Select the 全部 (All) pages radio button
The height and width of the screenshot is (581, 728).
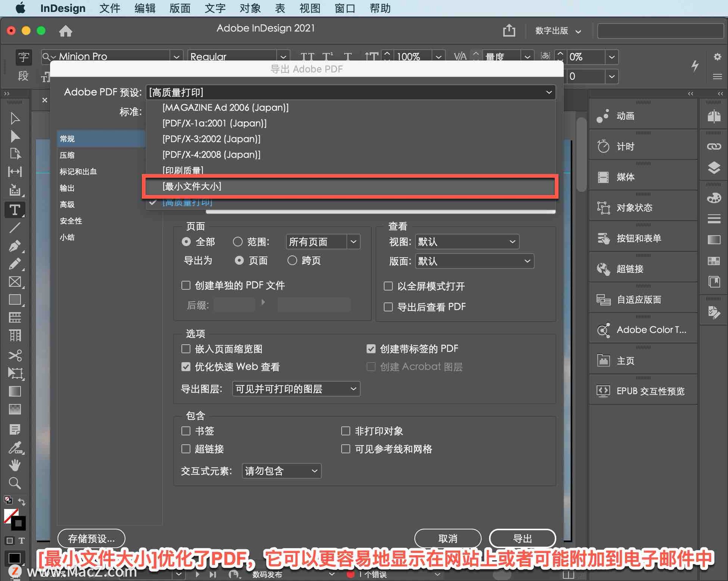[186, 242]
